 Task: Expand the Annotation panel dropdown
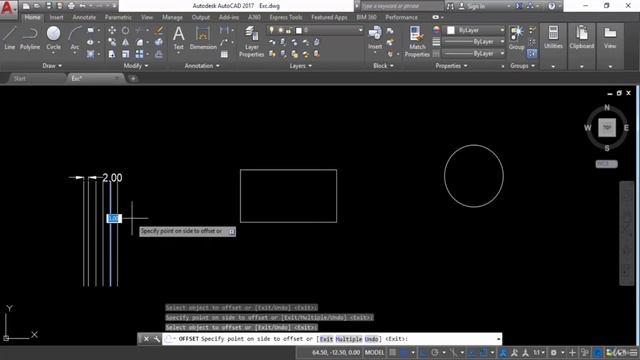pyautogui.click(x=202, y=66)
